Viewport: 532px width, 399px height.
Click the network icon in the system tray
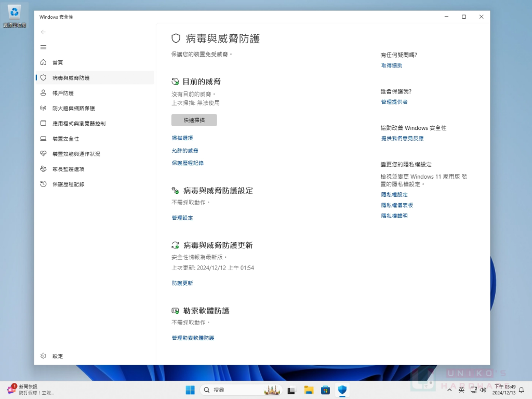[x=473, y=390]
